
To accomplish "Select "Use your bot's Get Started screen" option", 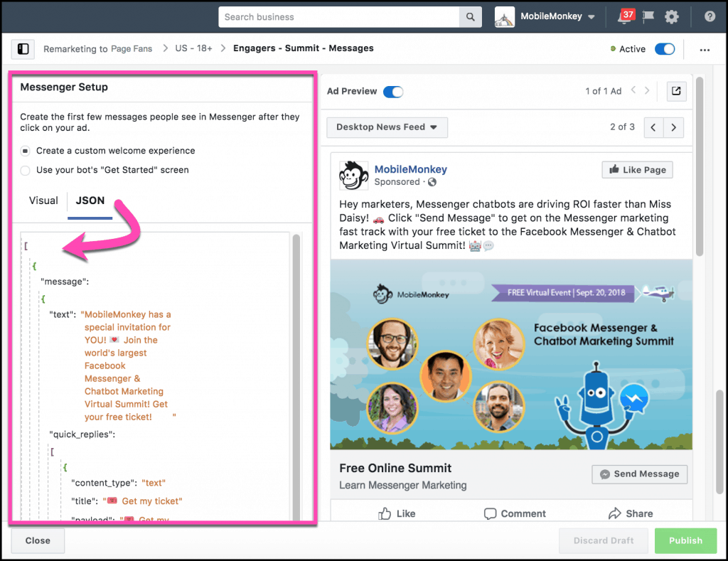I will 25,170.
